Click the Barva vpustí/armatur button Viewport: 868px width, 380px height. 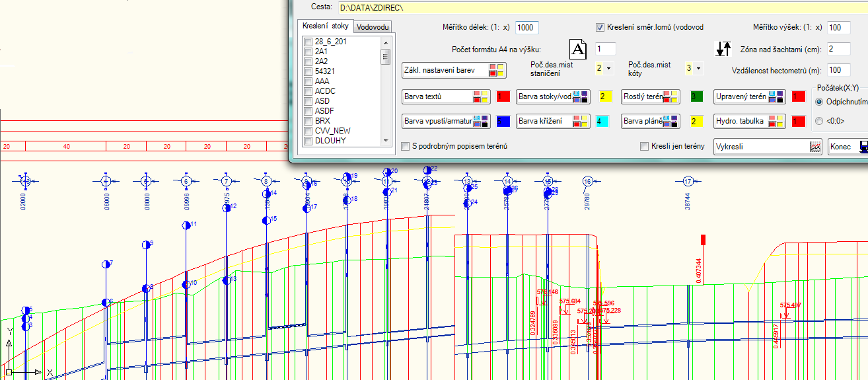[447, 121]
